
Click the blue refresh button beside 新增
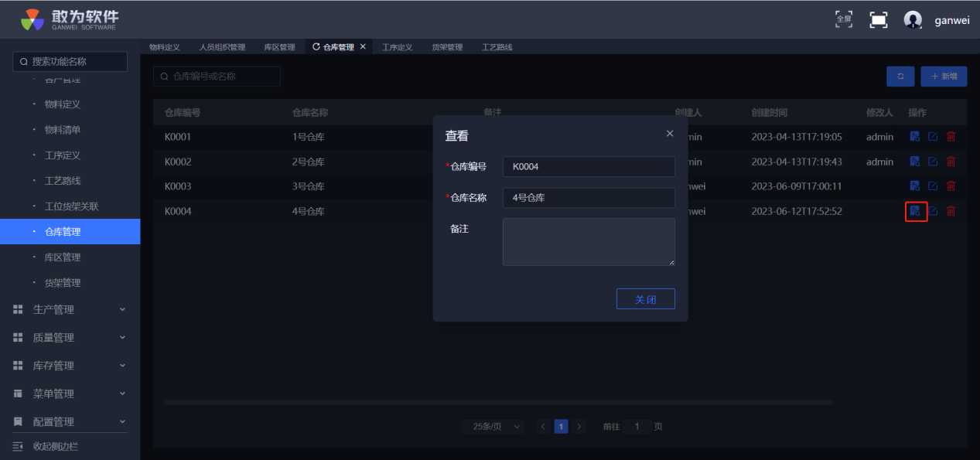tap(900, 77)
